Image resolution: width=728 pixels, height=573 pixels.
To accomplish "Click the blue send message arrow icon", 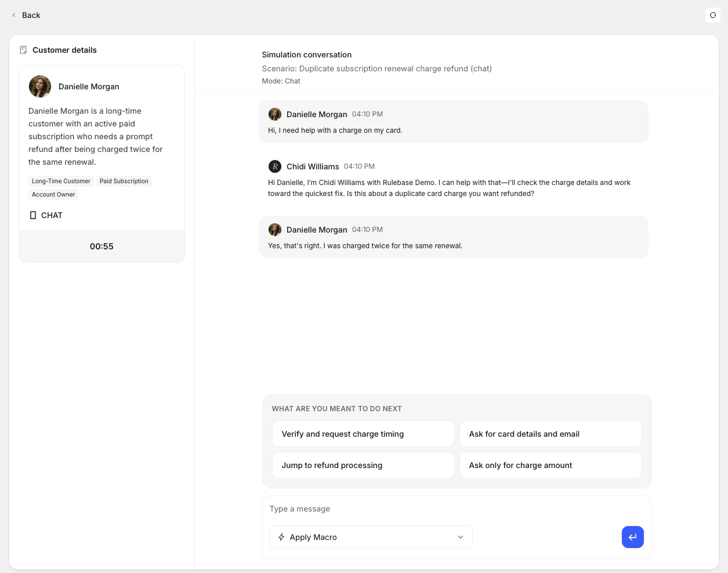I will 632,537.
